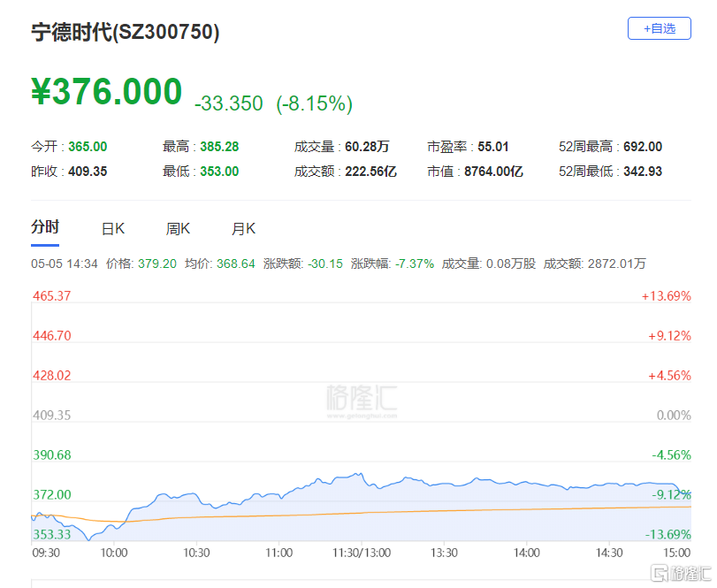This screenshot has width=717, height=588.
Task: Click the y-axis label 446.70
Action: tap(51, 336)
